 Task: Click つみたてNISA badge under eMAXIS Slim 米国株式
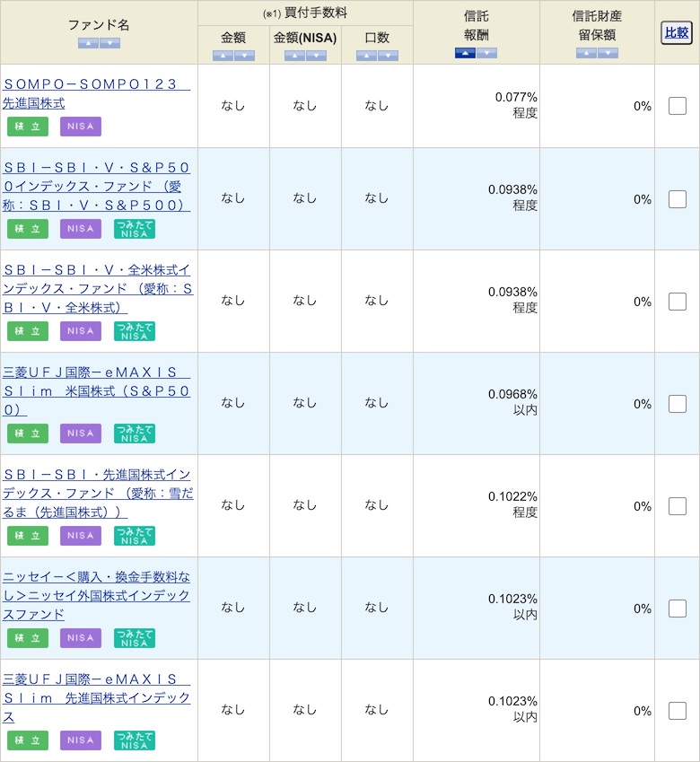click(x=135, y=434)
